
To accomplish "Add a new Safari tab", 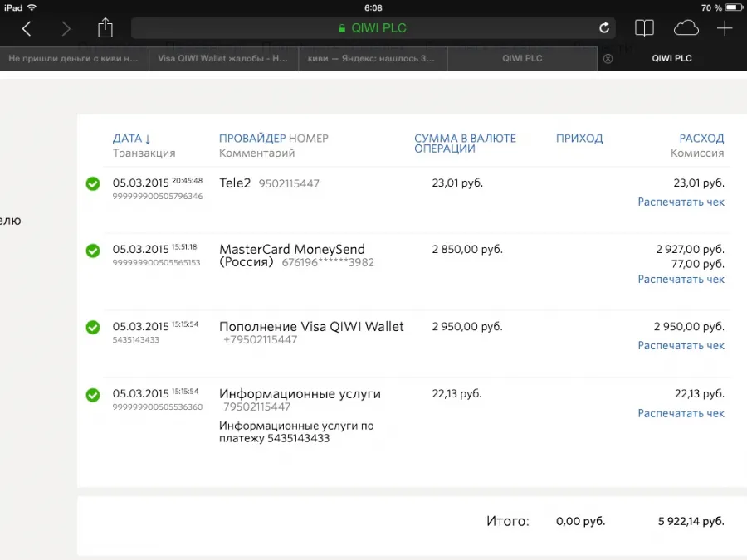I will pos(724,28).
